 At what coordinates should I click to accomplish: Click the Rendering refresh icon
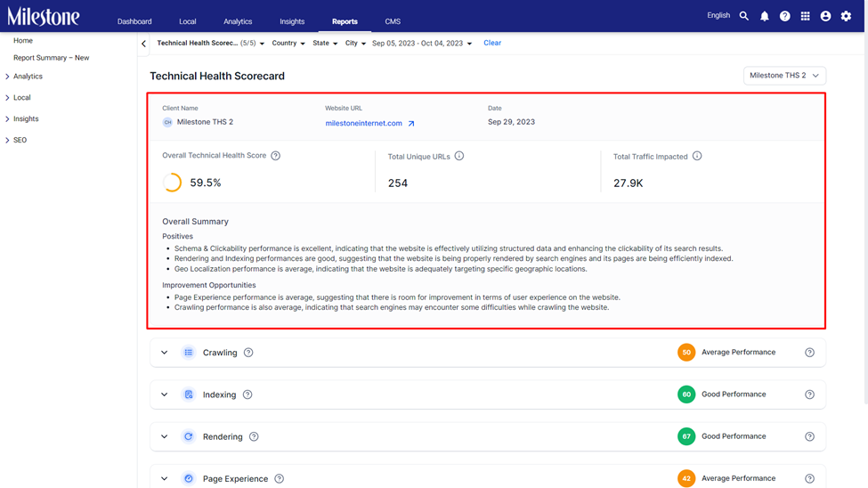point(189,436)
